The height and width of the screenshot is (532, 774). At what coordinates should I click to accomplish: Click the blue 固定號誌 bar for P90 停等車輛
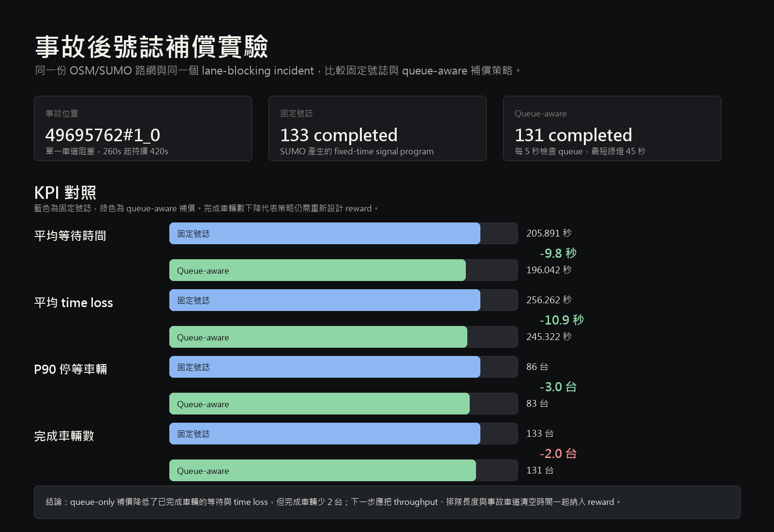pos(325,367)
